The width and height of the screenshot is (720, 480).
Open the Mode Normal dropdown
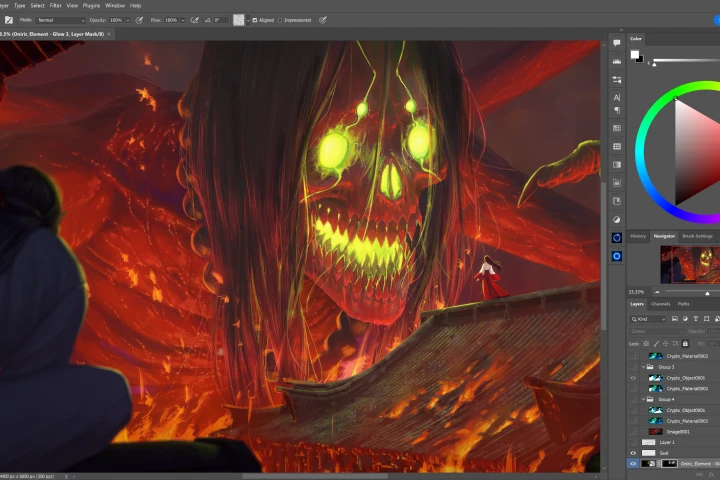(x=61, y=20)
